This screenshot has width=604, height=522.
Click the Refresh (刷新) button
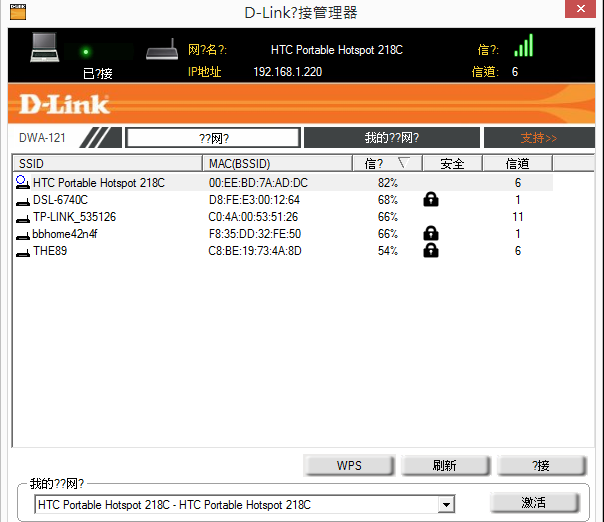point(445,465)
